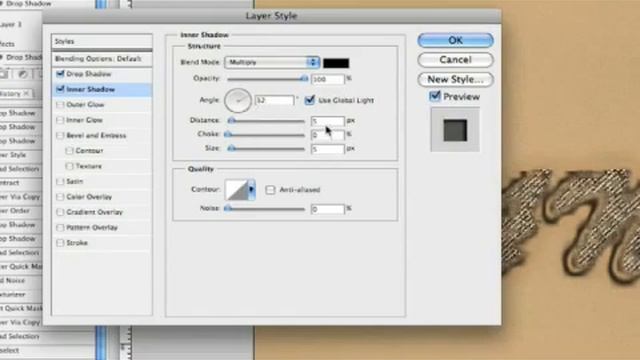
Task: Select Exit Quick Mask history state
Action: pos(21,308)
